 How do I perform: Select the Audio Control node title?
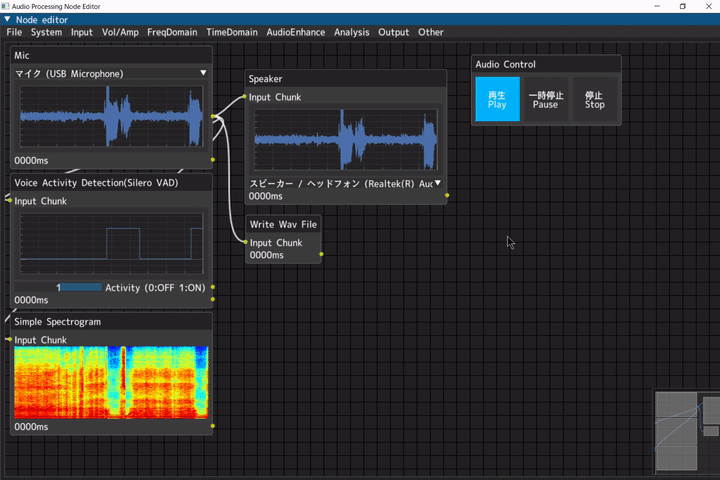coord(546,64)
